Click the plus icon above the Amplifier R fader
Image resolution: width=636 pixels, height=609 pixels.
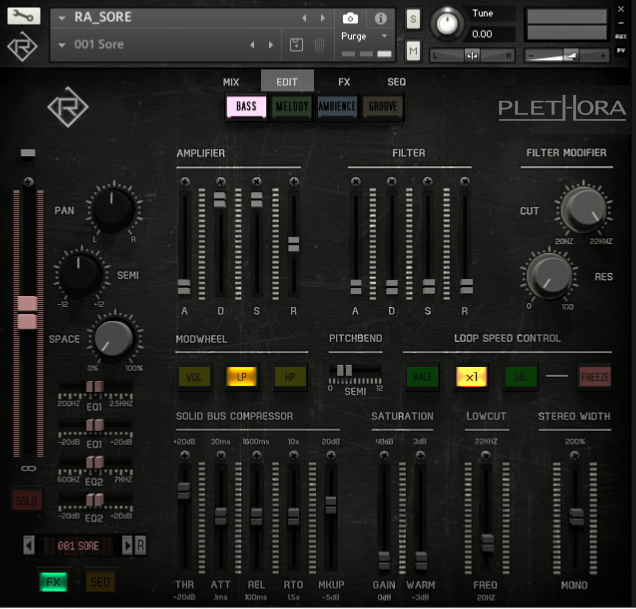pos(294,181)
